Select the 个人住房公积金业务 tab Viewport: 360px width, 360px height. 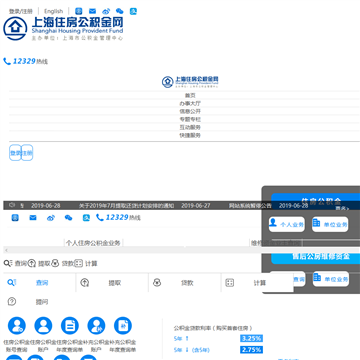[93, 243]
